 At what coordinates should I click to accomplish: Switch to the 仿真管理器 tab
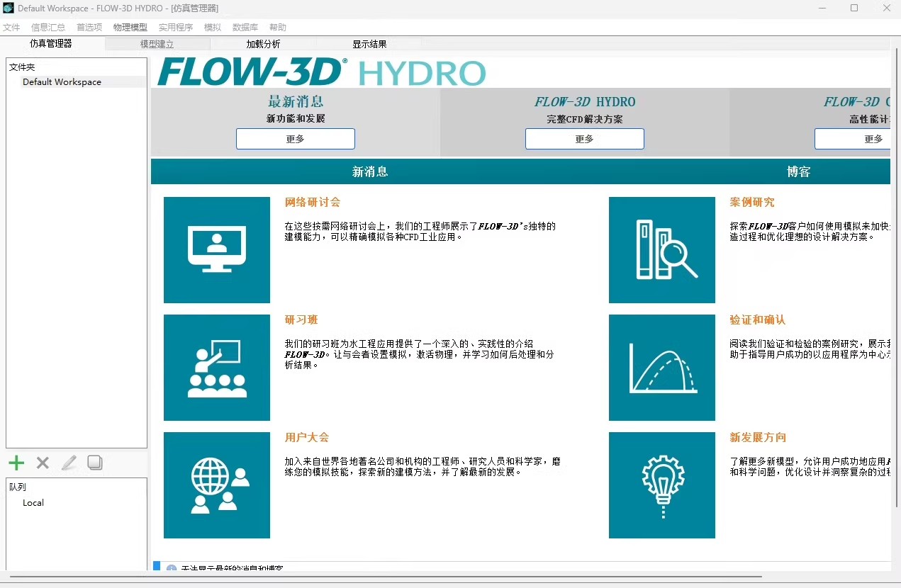(51, 44)
